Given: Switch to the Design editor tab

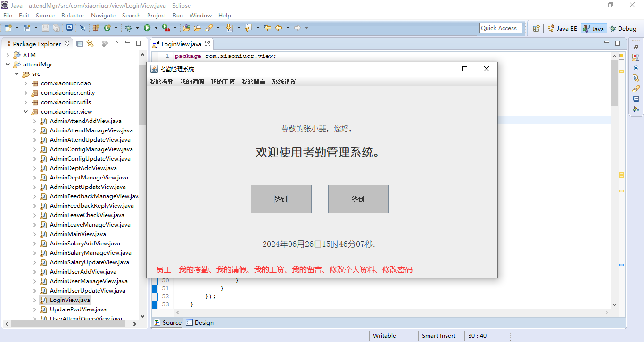Looking at the screenshot, I should click(x=200, y=323).
